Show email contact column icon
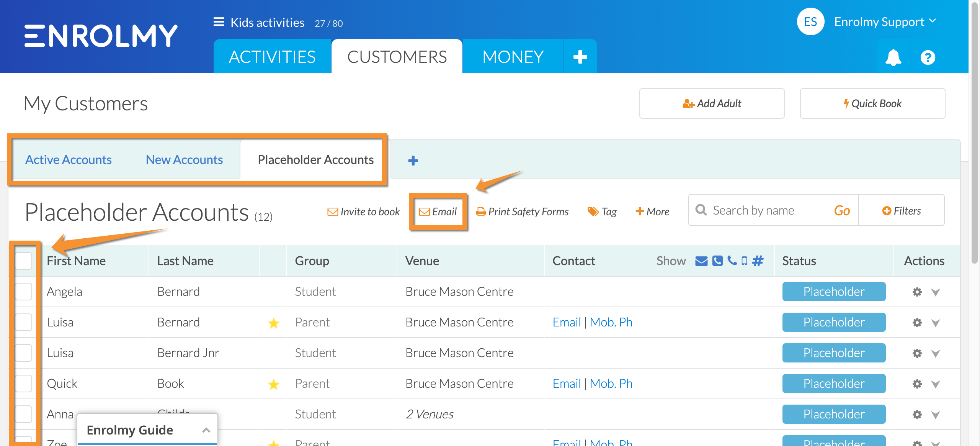This screenshot has width=980, height=446. point(701,261)
